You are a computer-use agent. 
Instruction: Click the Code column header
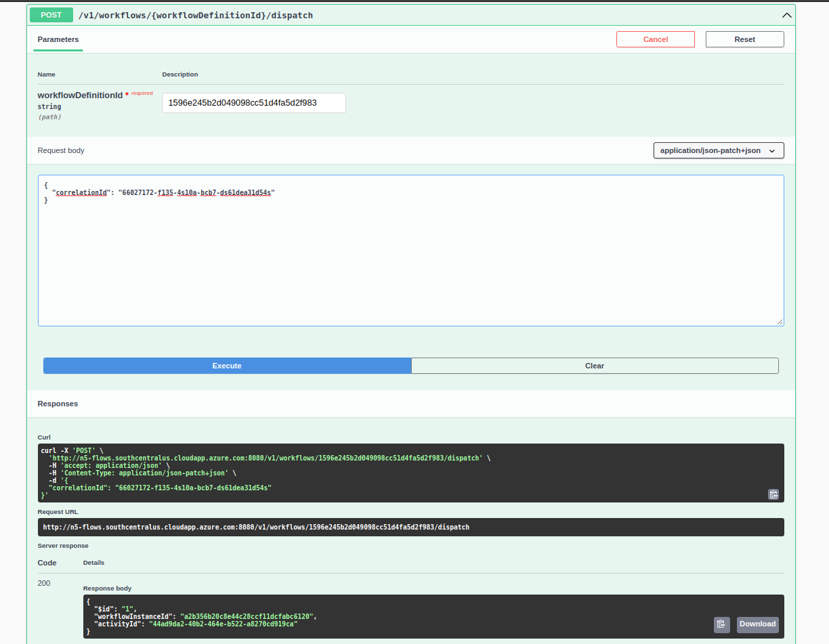pos(47,563)
